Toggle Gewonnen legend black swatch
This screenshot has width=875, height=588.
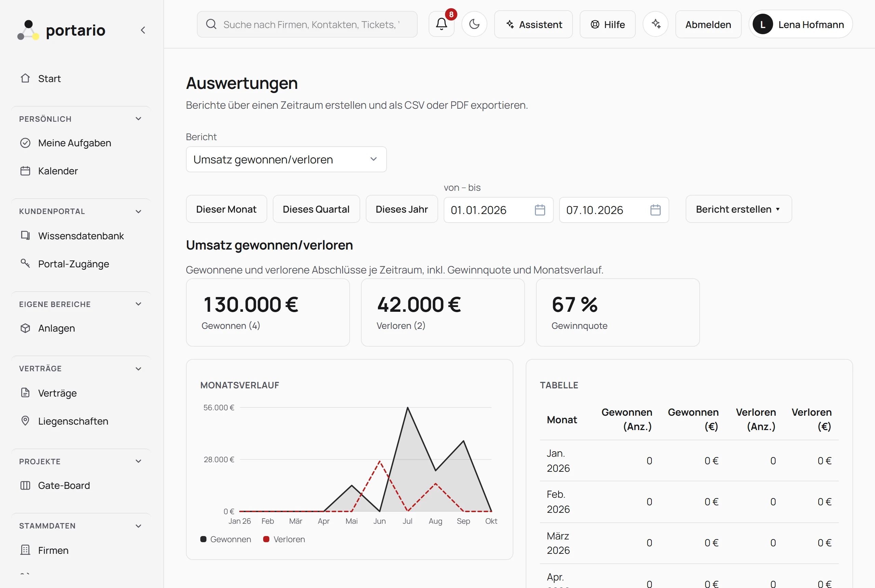click(203, 539)
